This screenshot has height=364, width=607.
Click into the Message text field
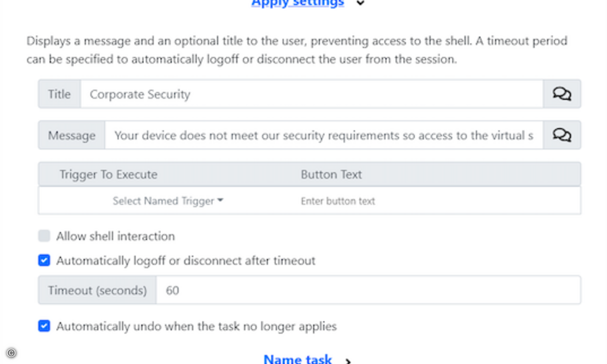tap(324, 135)
